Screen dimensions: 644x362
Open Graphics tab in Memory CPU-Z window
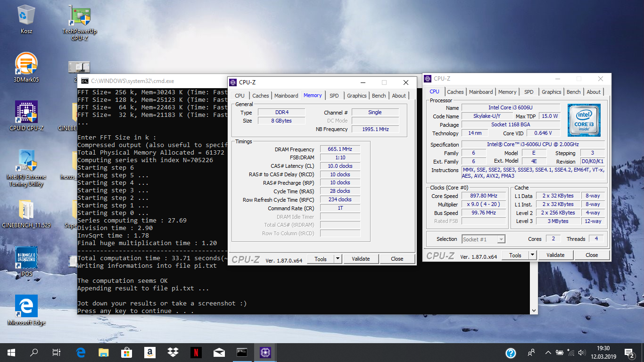click(x=357, y=96)
